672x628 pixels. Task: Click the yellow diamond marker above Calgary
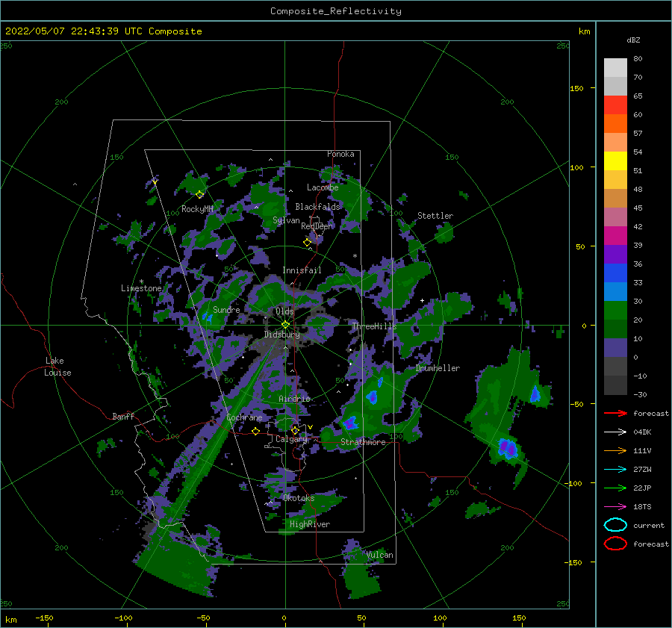295,430
